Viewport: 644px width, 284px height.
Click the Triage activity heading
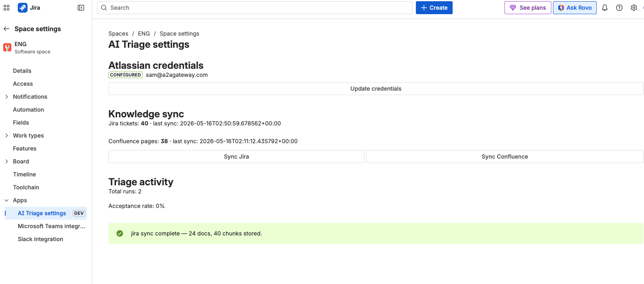[x=141, y=182]
